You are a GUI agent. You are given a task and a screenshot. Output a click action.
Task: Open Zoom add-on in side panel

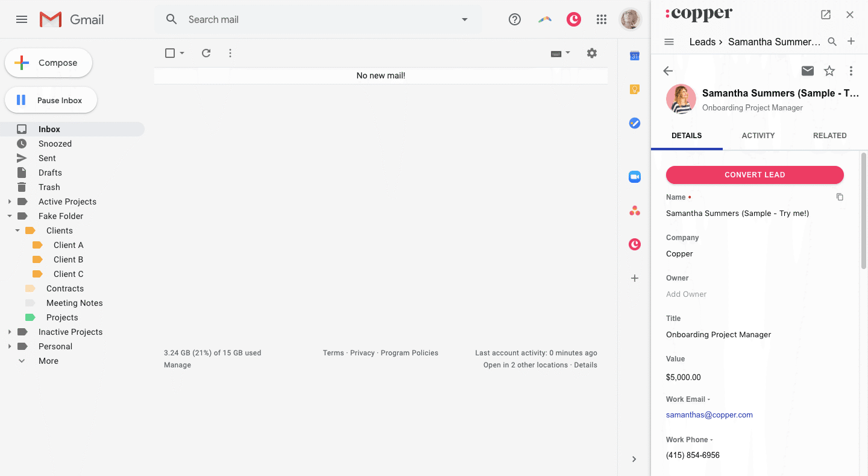point(634,177)
